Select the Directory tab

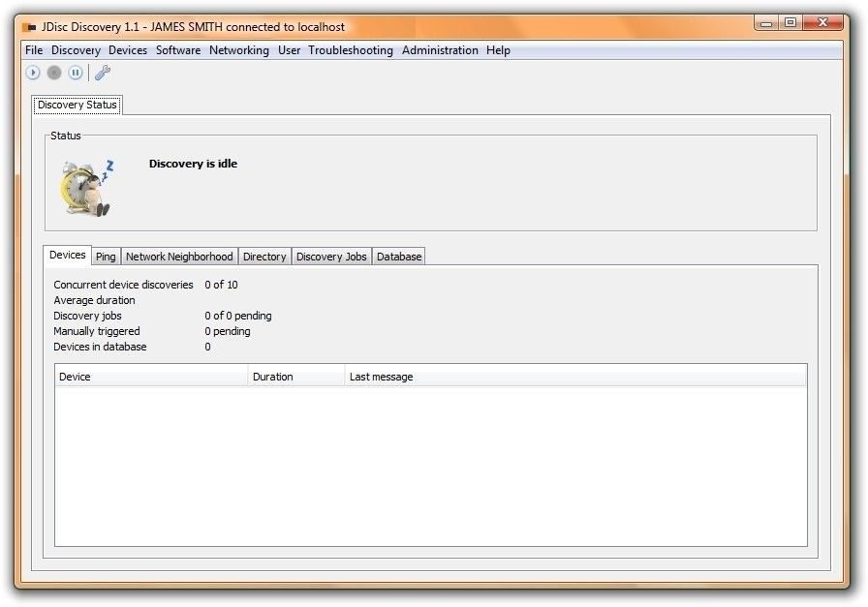[264, 256]
